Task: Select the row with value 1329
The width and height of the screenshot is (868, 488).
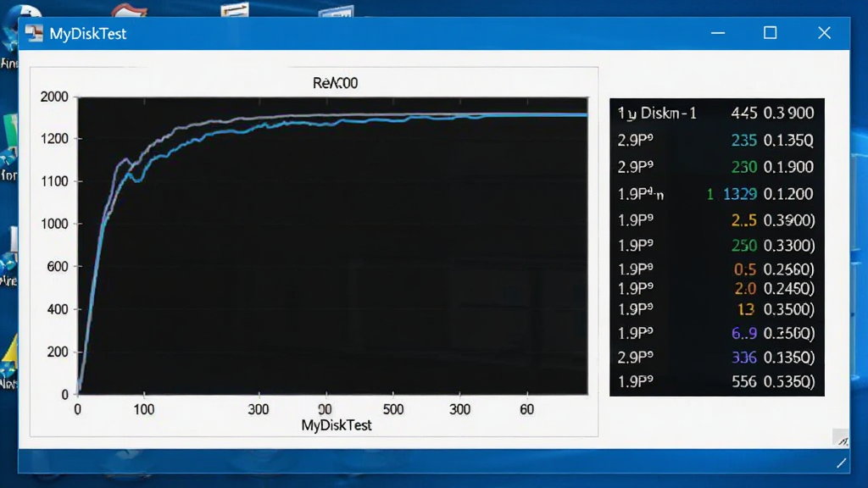Action: 716,194
